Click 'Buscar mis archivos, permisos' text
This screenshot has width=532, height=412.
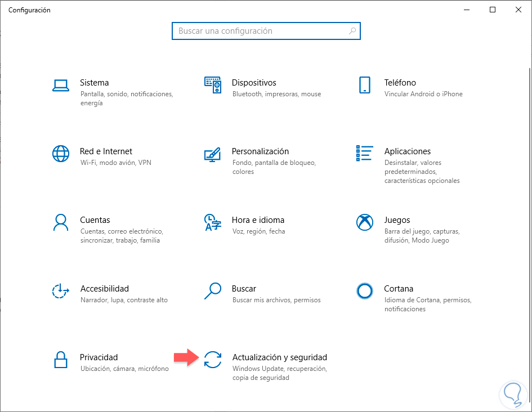click(x=276, y=300)
